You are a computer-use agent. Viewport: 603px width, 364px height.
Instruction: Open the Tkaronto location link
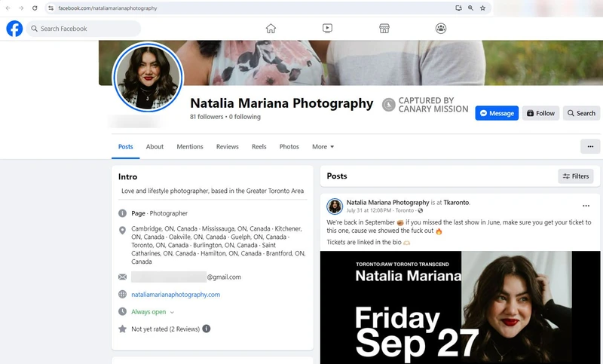point(456,202)
